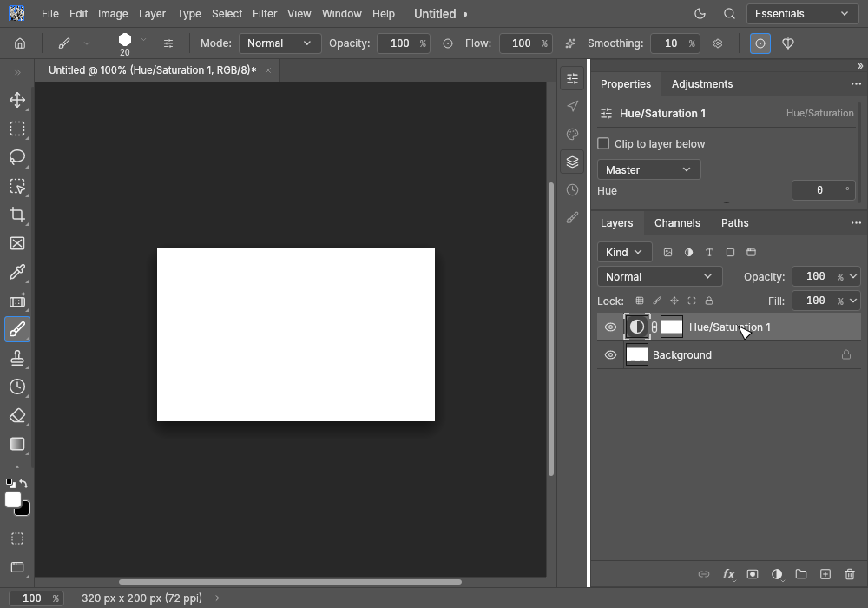Select the History Brush tool
The image size is (868, 608).
click(x=17, y=387)
